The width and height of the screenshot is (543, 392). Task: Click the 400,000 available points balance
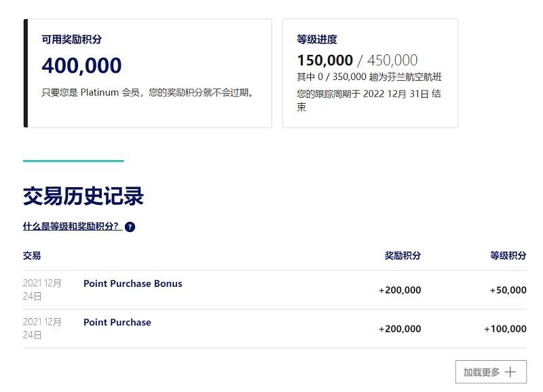point(81,66)
